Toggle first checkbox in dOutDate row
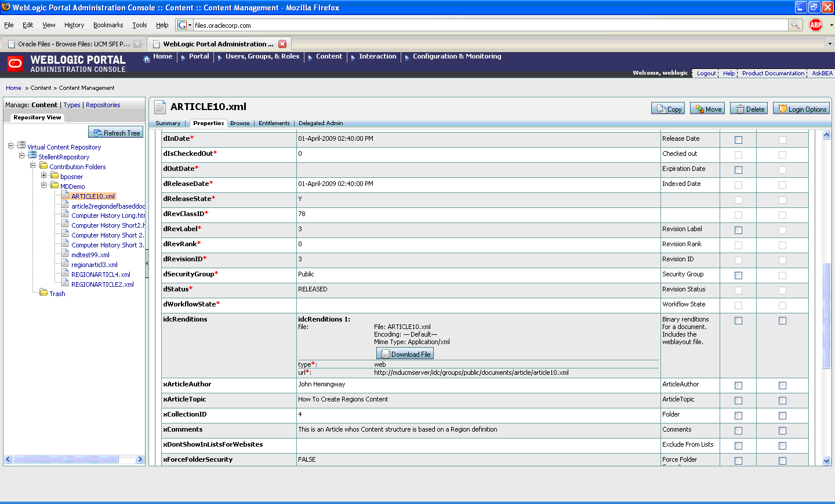The image size is (835, 504). coord(738,170)
